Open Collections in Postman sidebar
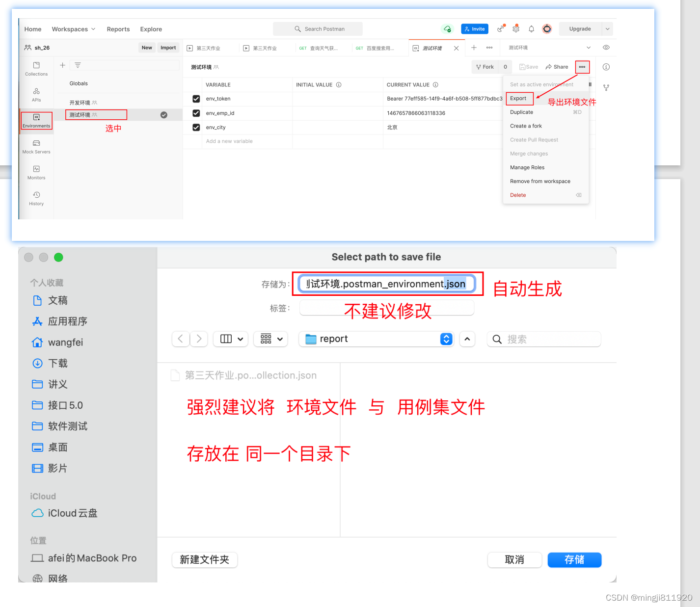The width and height of the screenshot is (700, 607). pos(36,69)
